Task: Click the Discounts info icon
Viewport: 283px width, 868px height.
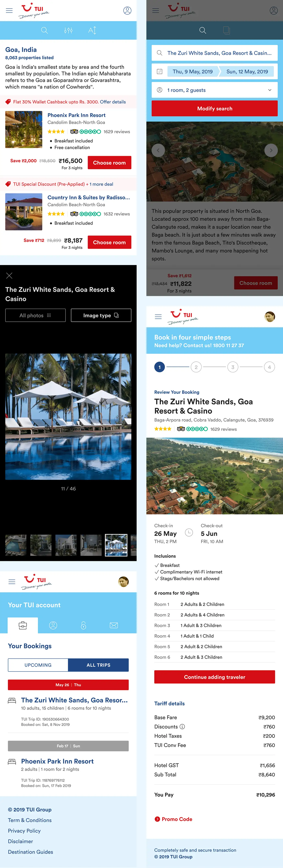Action: pyautogui.click(x=182, y=727)
